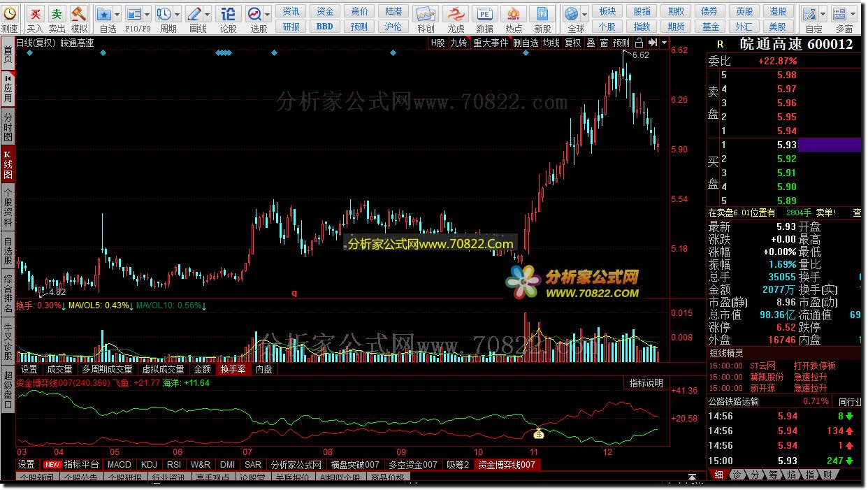Click the money bag signal marker
The width and height of the screenshot is (868, 490).
point(539,434)
